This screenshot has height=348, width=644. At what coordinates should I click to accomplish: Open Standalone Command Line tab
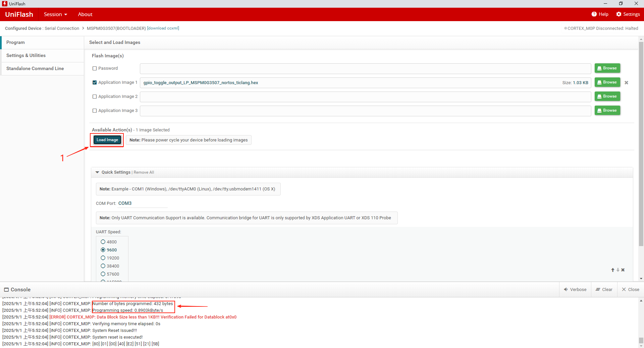(43, 68)
